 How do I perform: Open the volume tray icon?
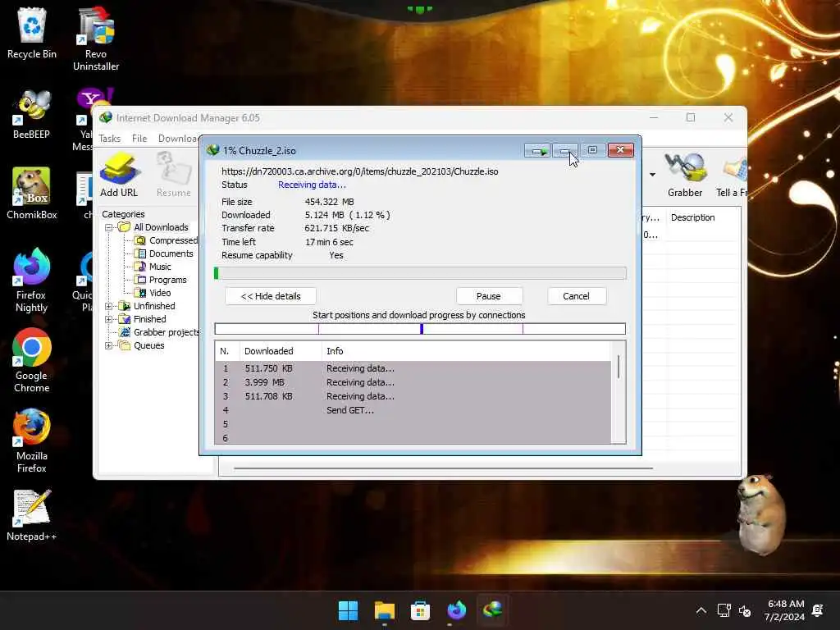745,610
